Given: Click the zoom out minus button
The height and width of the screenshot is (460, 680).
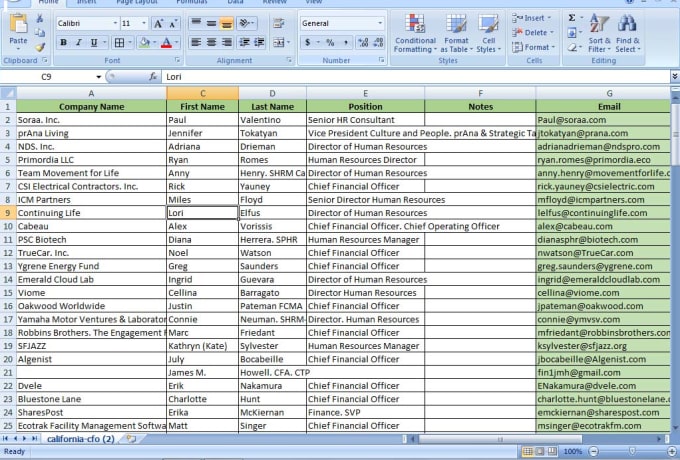Looking at the screenshot, I should pyautogui.click(x=593, y=451).
